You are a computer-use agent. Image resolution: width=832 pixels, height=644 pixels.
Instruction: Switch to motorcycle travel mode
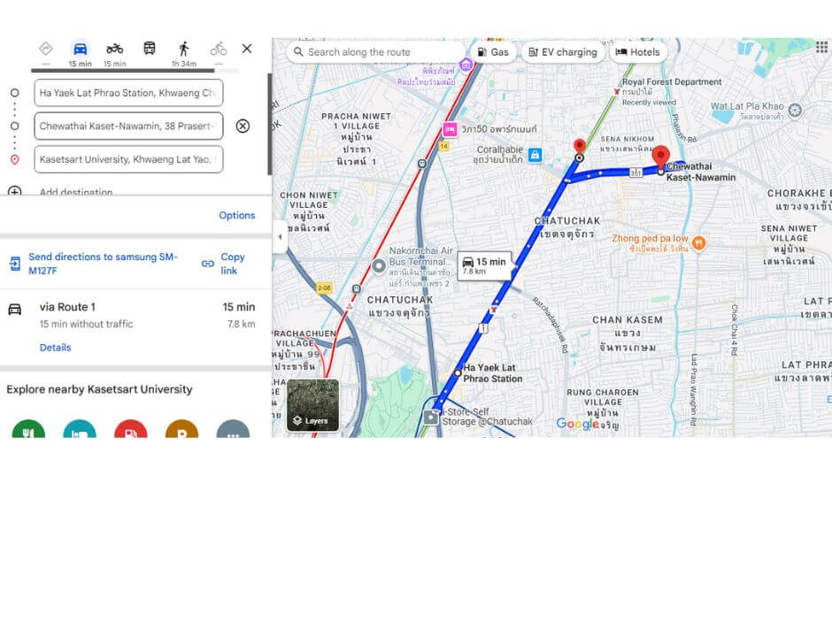point(114,49)
